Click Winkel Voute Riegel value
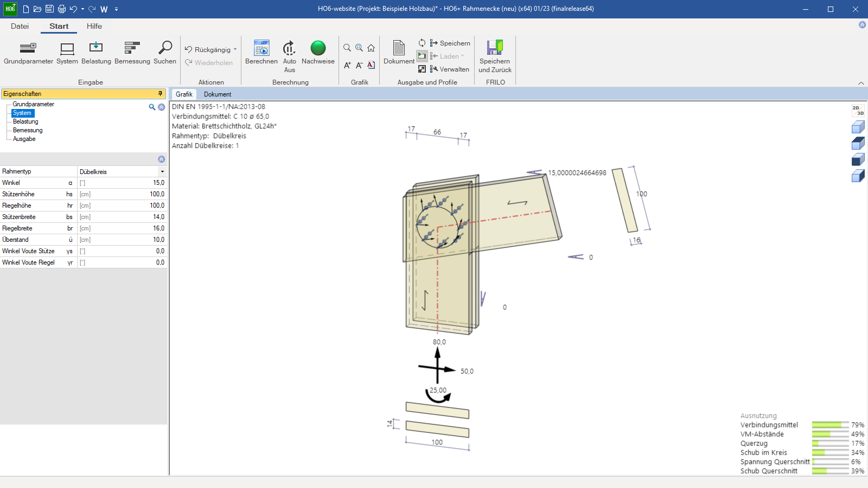This screenshot has width=868, height=488. [122, 262]
